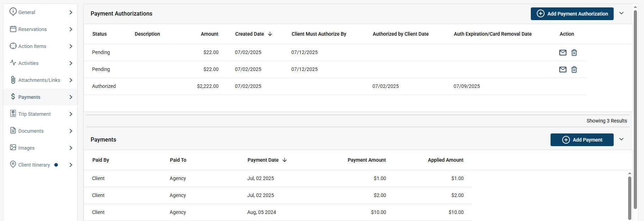The image size is (644, 221).
Task: Sort by Applied Amount column header
Action: pos(446,160)
